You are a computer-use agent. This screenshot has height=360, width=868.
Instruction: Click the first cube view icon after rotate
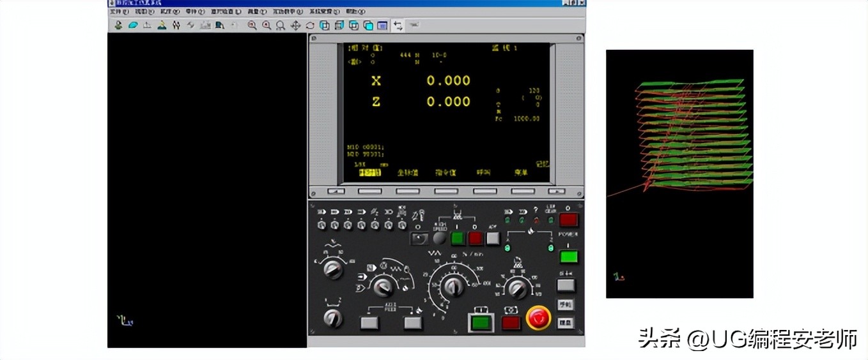coord(324,26)
